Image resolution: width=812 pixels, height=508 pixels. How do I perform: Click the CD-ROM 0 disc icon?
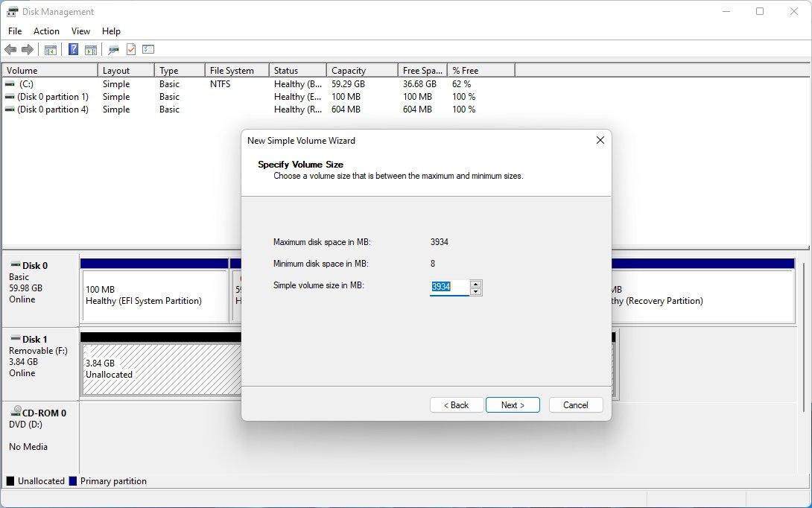pos(16,412)
